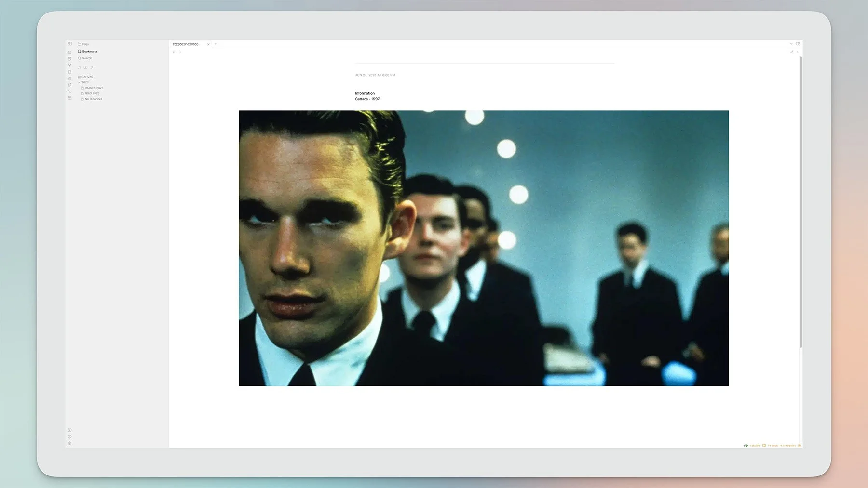Viewport: 868px width, 488px height.
Task: Navigate forward with the right arrow
Action: [x=180, y=52]
